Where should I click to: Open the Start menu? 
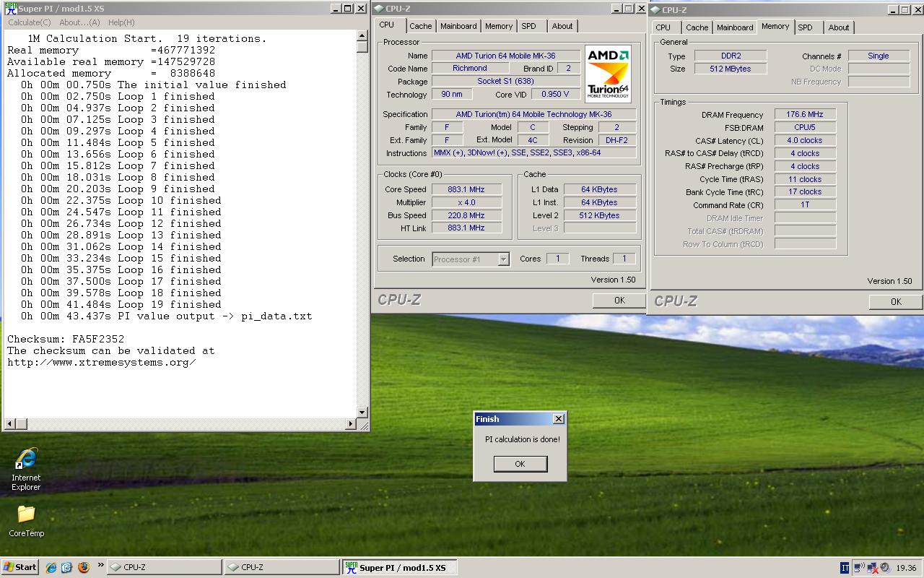[x=20, y=567]
